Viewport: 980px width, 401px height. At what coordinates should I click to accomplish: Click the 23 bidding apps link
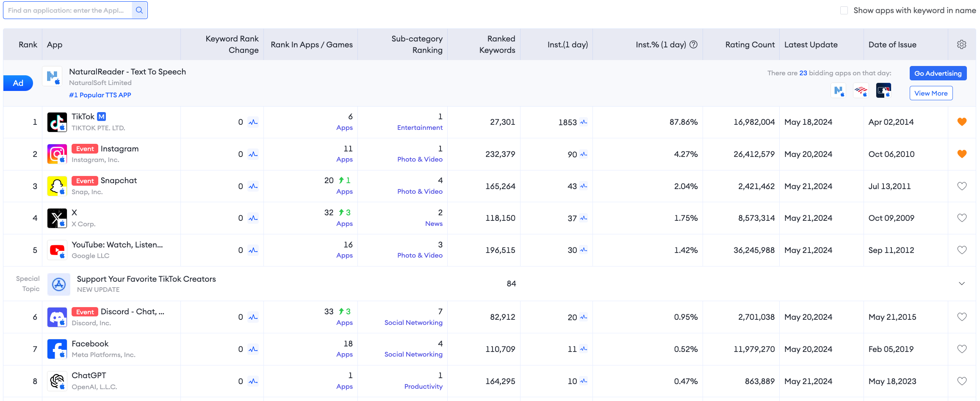pos(803,73)
